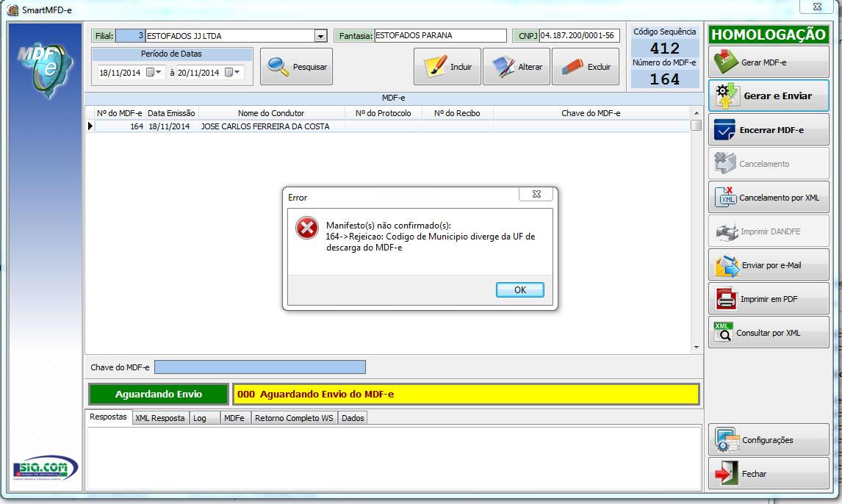This screenshot has width=842, height=504.
Task: Click scroll down arrow of MDF-e grid
Action: click(x=697, y=348)
